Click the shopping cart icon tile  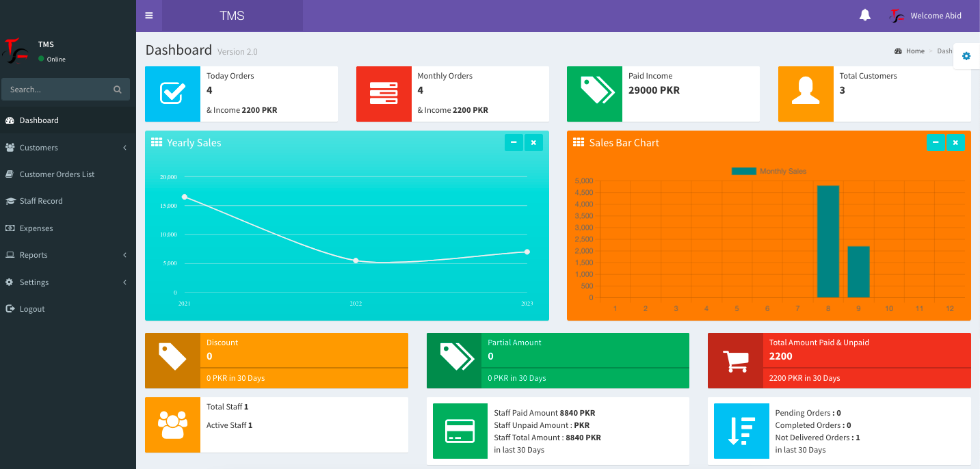735,360
